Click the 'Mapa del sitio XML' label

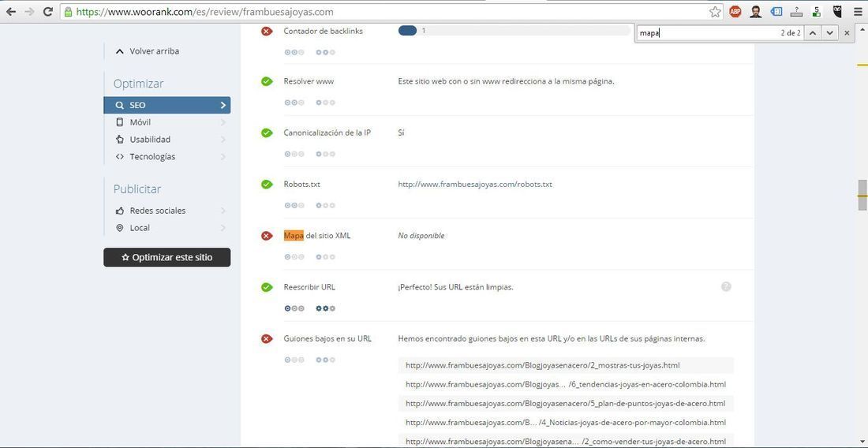pyautogui.click(x=316, y=236)
